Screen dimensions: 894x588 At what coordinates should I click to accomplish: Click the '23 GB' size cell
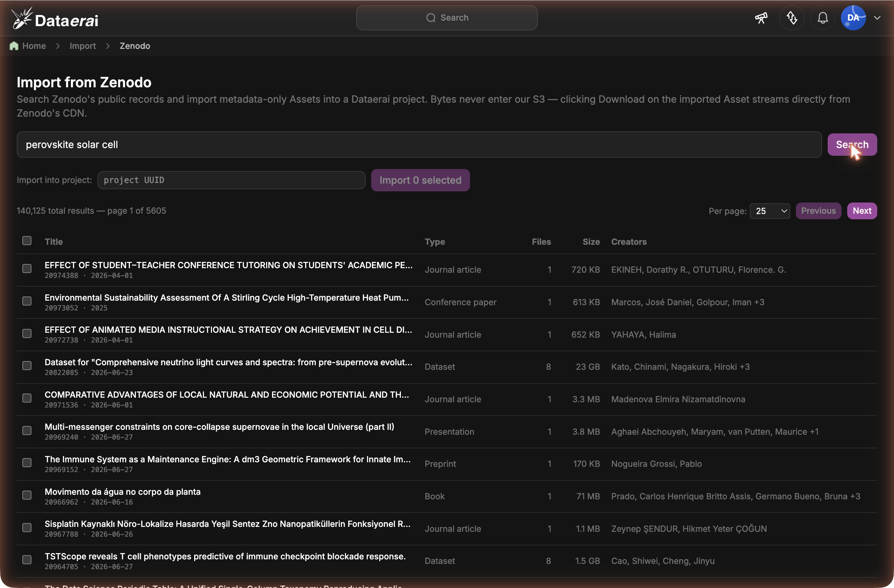587,367
